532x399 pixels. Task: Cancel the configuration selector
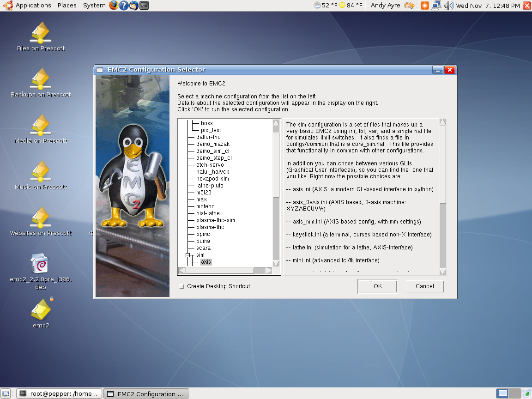[x=425, y=286]
